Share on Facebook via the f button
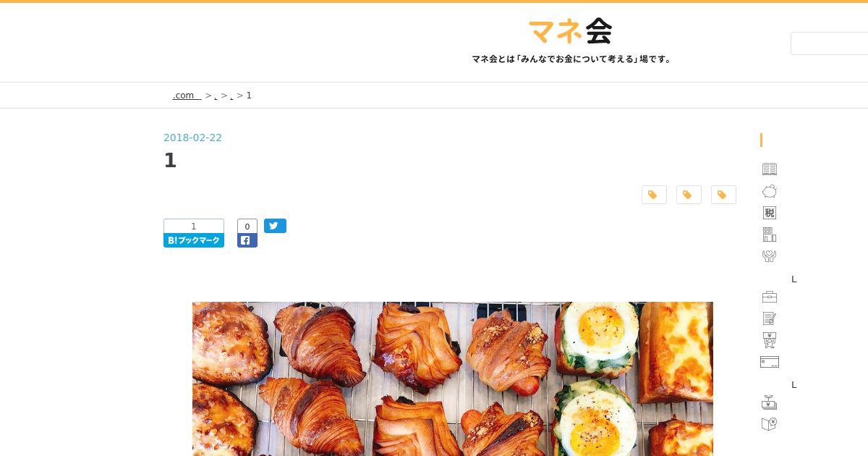The height and width of the screenshot is (456, 868). (x=247, y=240)
